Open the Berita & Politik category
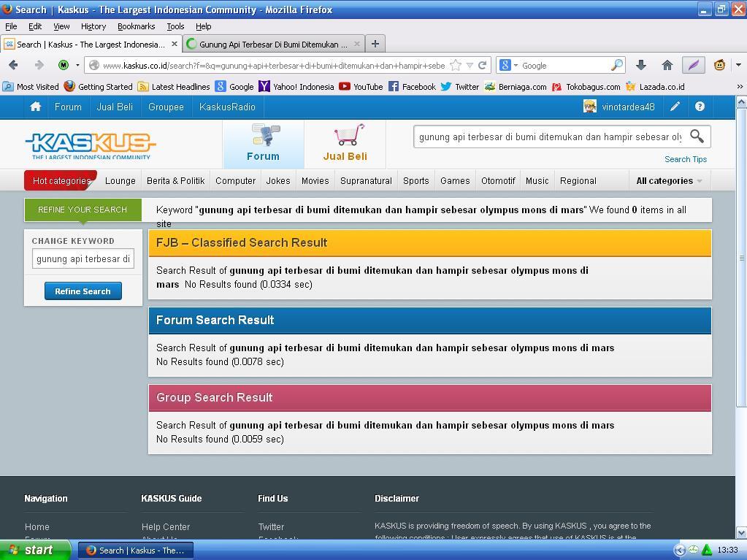 pos(176,181)
